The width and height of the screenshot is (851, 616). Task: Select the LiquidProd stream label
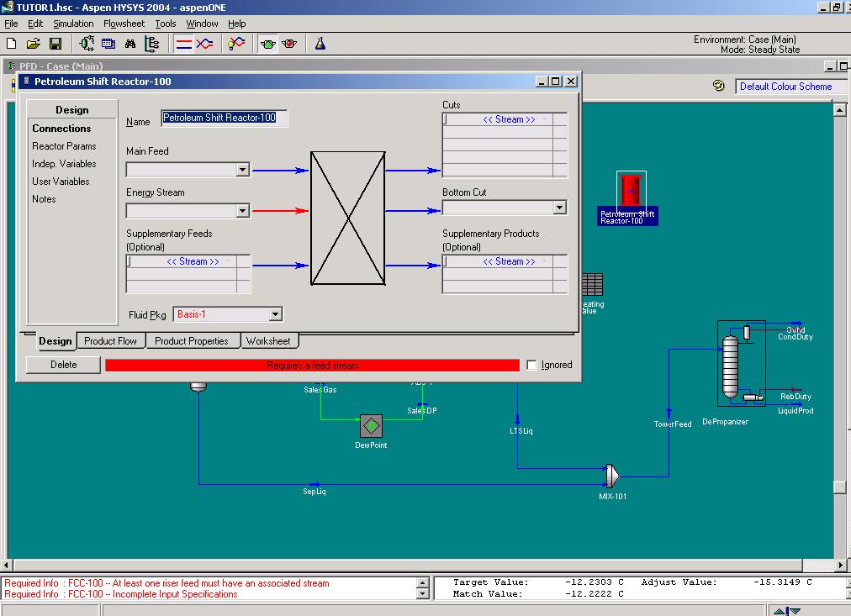795,410
